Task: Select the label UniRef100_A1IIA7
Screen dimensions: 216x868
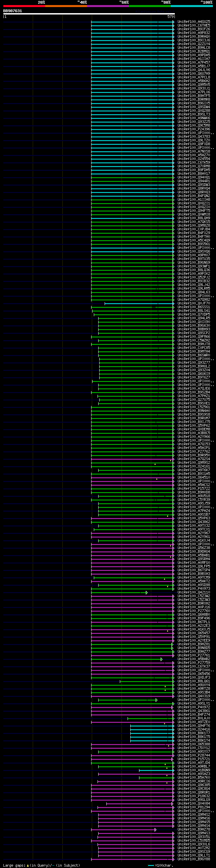Action: (194, 59)
